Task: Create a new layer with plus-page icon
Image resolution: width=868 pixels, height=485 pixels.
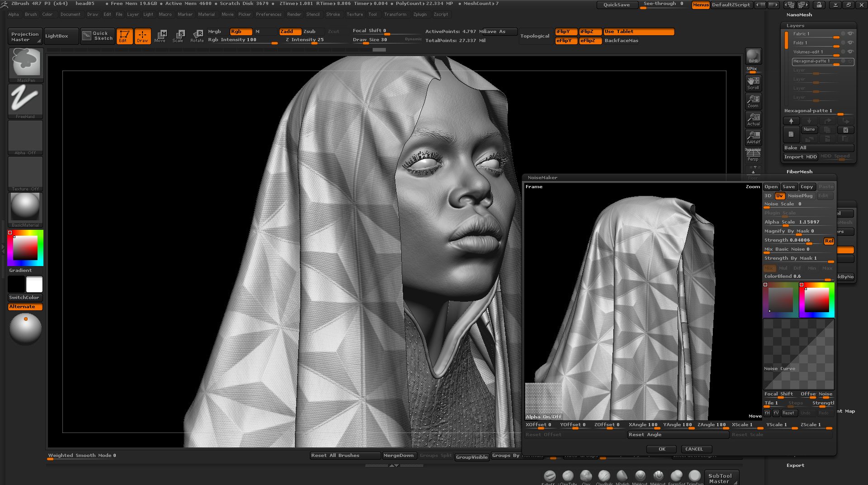Action: (x=791, y=134)
